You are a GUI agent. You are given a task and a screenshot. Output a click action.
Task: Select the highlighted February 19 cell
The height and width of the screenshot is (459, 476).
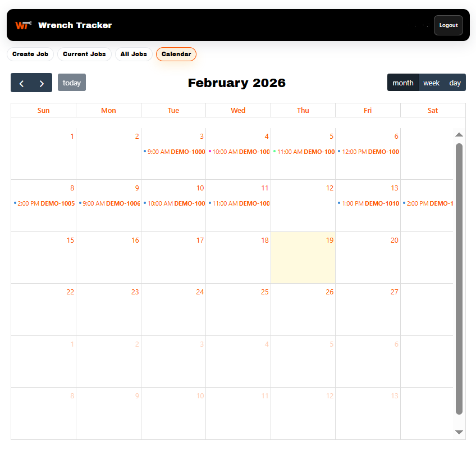click(303, 257)
